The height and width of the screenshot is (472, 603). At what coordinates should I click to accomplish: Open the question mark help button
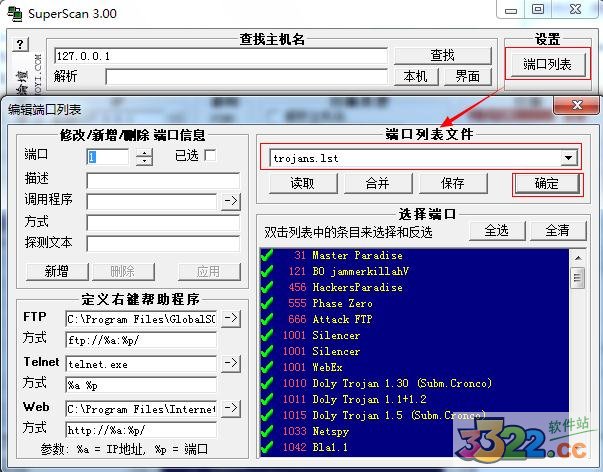pos(20,44)
